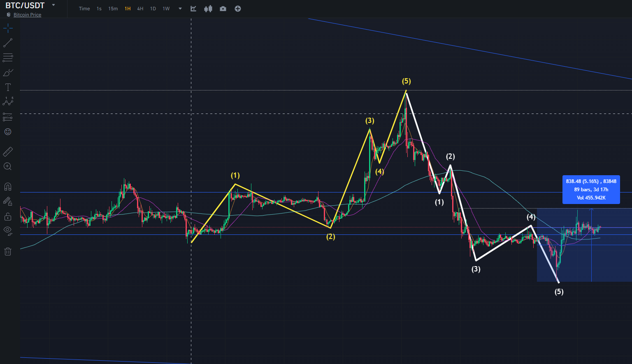Open the Bitcoin Price link
Image resolution: width=632 pixels, height=364 pixels.
tap(28, 15)
